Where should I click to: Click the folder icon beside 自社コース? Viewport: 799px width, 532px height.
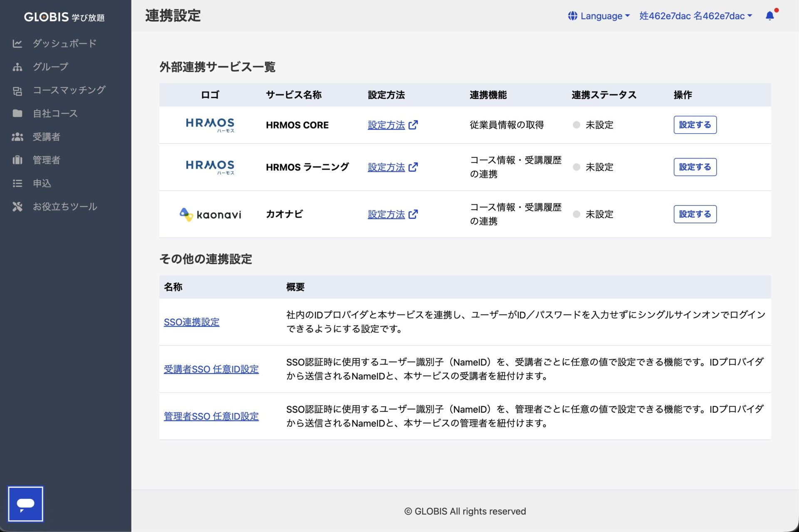(x=17, y=114)
